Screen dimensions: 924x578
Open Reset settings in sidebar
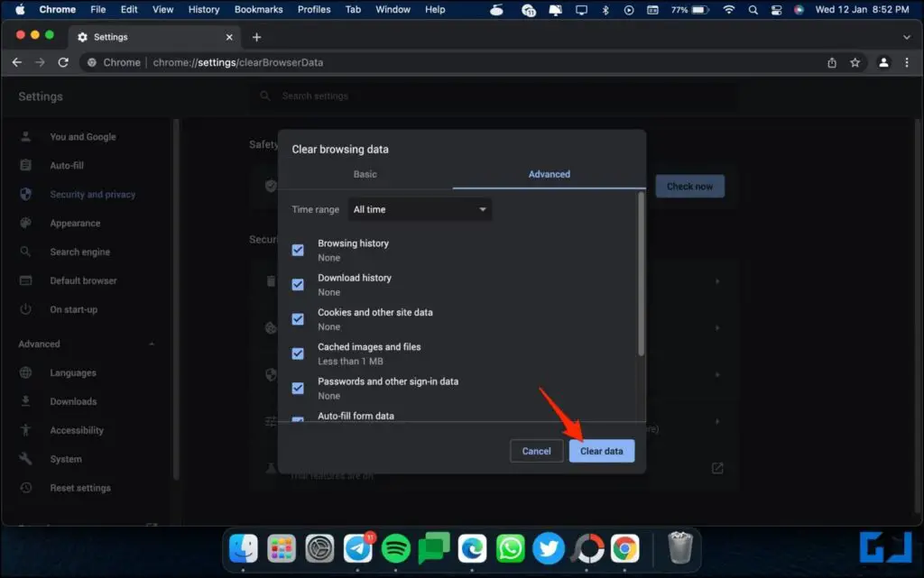coord(80,488)
